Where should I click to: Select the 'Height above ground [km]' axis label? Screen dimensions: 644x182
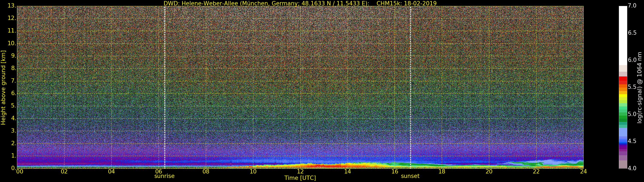[3, 88]
